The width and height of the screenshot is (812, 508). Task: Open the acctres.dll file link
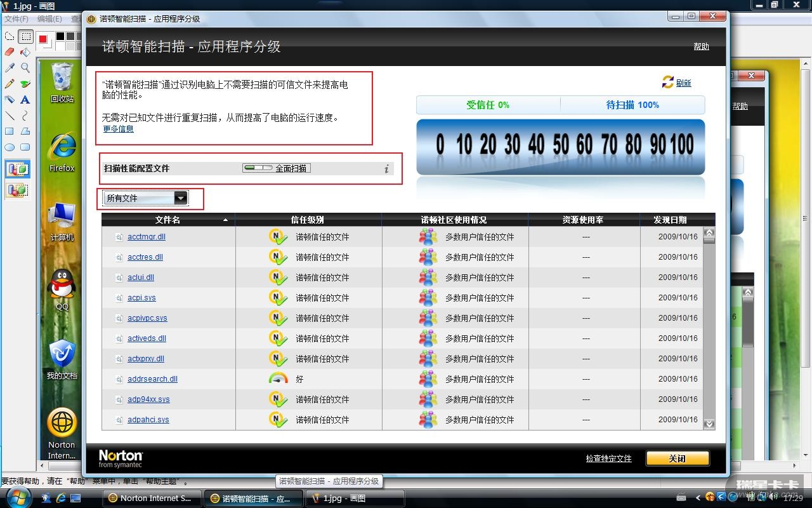point(145,257)
